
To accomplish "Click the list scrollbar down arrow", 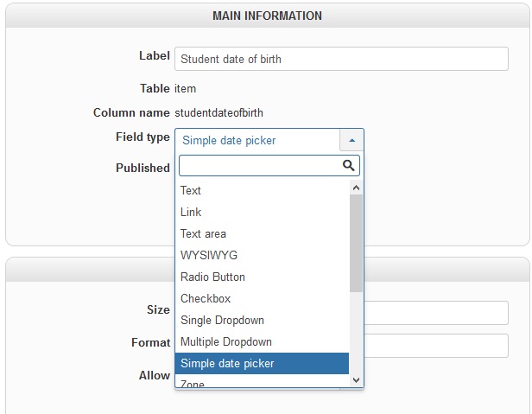I will click(x=357, y=379).
